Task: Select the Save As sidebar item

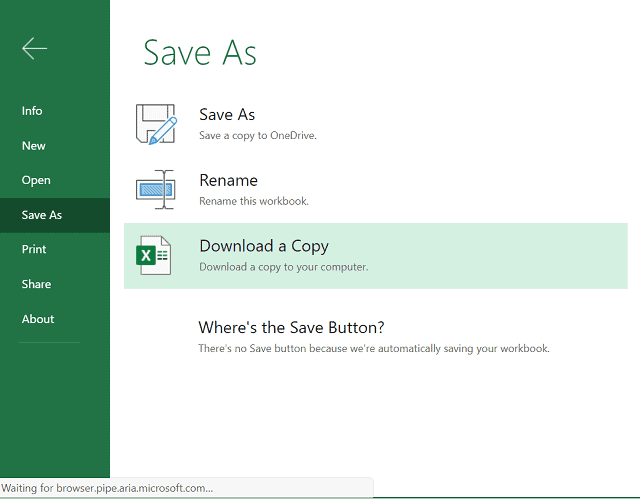Action: [x=42, y=215]
